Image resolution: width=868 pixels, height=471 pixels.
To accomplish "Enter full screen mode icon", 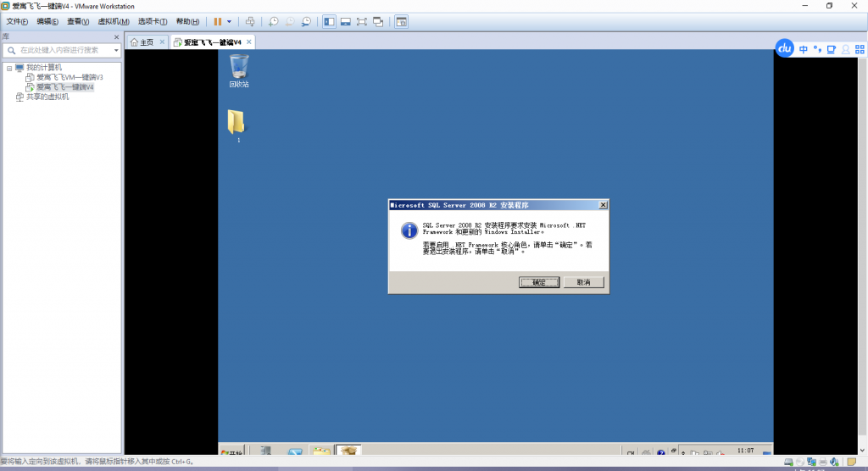I will [361, 21].
